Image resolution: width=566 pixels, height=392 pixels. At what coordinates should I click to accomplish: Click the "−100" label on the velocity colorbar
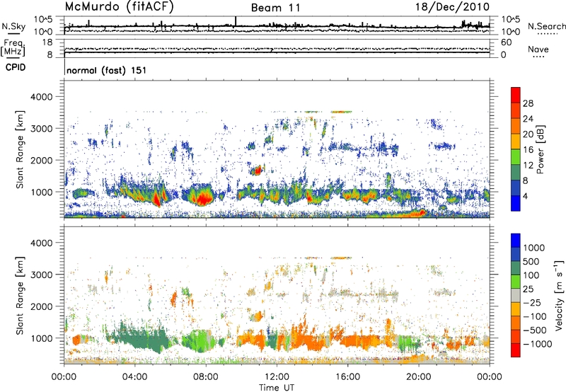tap(535, 316)
